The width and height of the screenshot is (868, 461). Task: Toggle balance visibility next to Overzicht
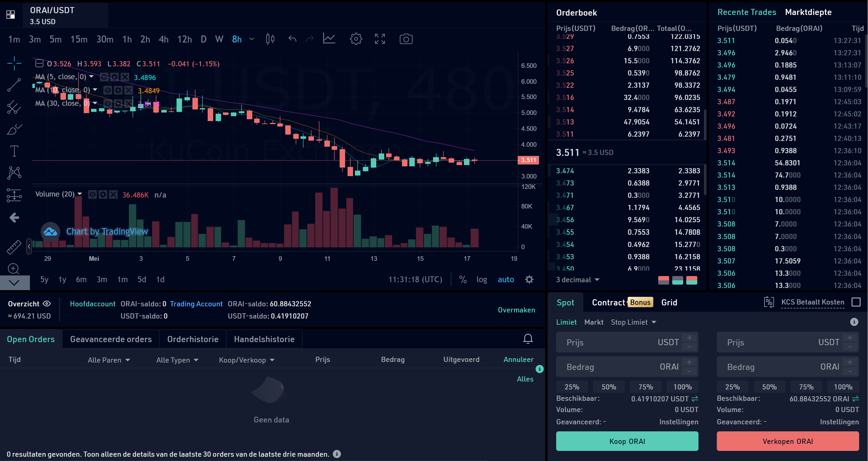click(x=47, y=304)
